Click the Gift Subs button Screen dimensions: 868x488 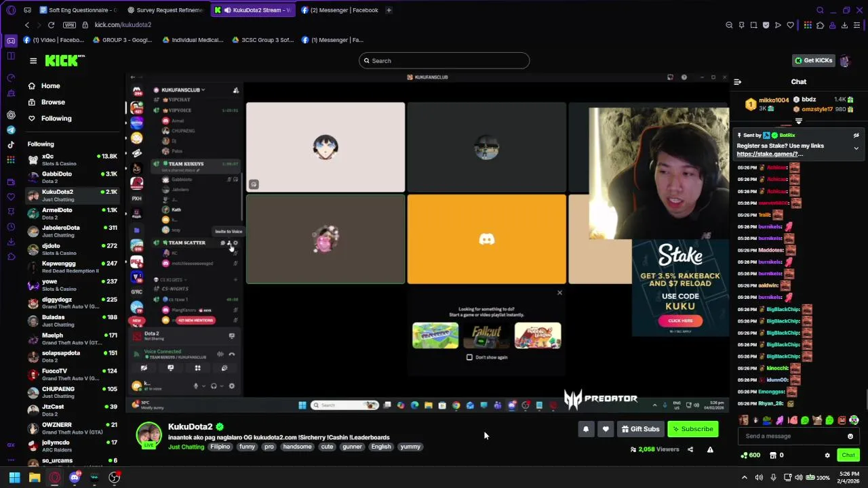tap(640, 429)
